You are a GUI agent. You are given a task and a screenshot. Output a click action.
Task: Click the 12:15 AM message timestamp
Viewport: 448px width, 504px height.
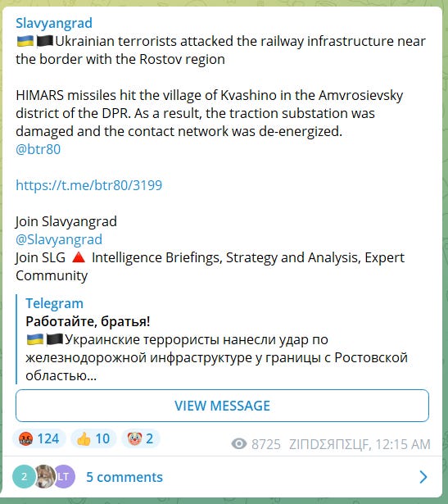pos(402,444)
